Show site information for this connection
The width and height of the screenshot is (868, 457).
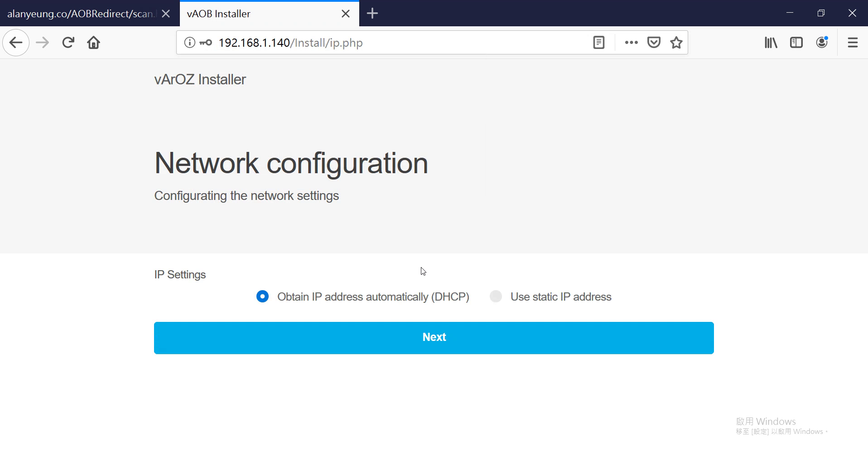point(189,43)
